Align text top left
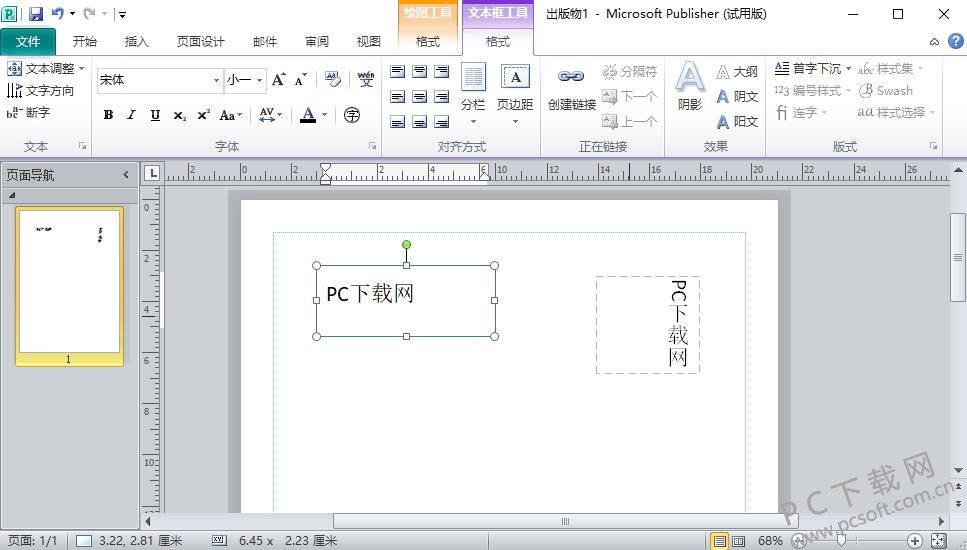 (398, 72)
